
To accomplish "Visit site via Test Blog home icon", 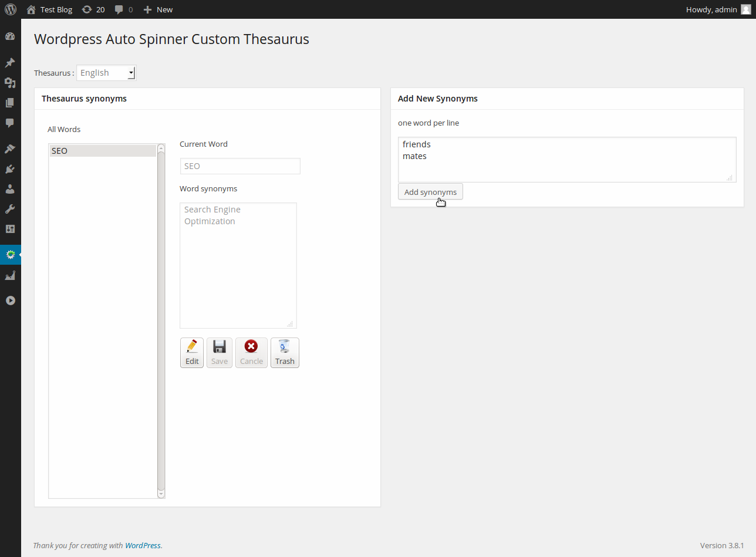I will tap(49, 9).
